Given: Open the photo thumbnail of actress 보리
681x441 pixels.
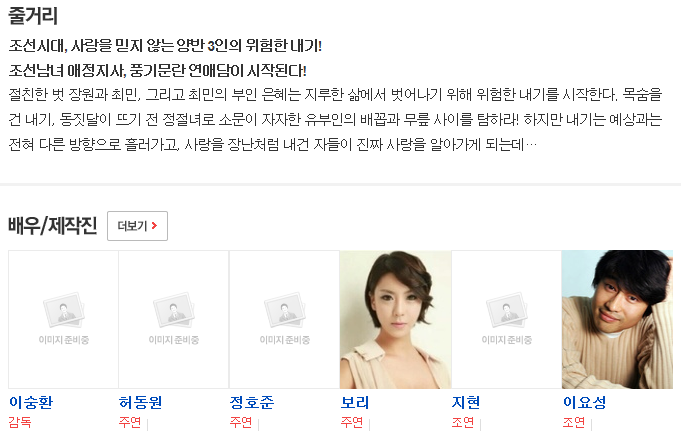Looking at the screenshot, I should tap(396, 319).
